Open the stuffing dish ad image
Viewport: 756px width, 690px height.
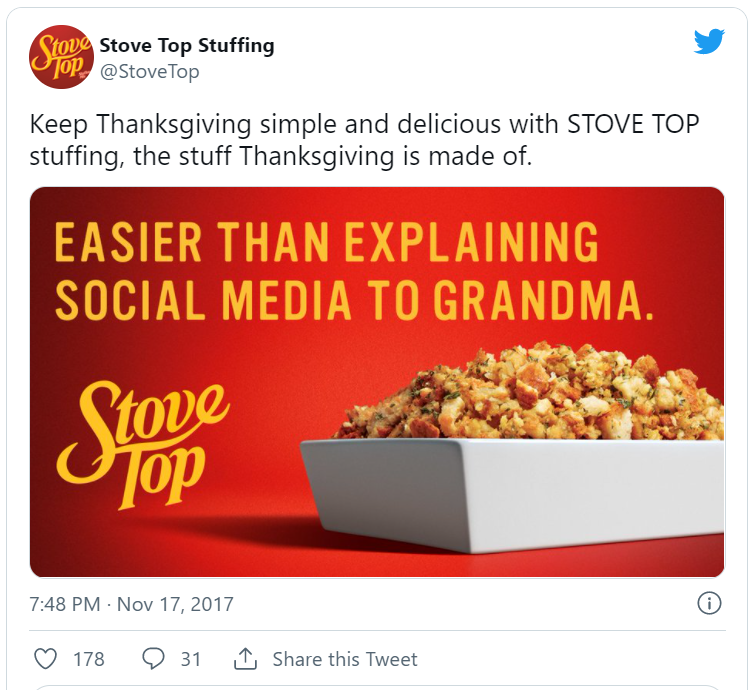[x=377, y=382]
